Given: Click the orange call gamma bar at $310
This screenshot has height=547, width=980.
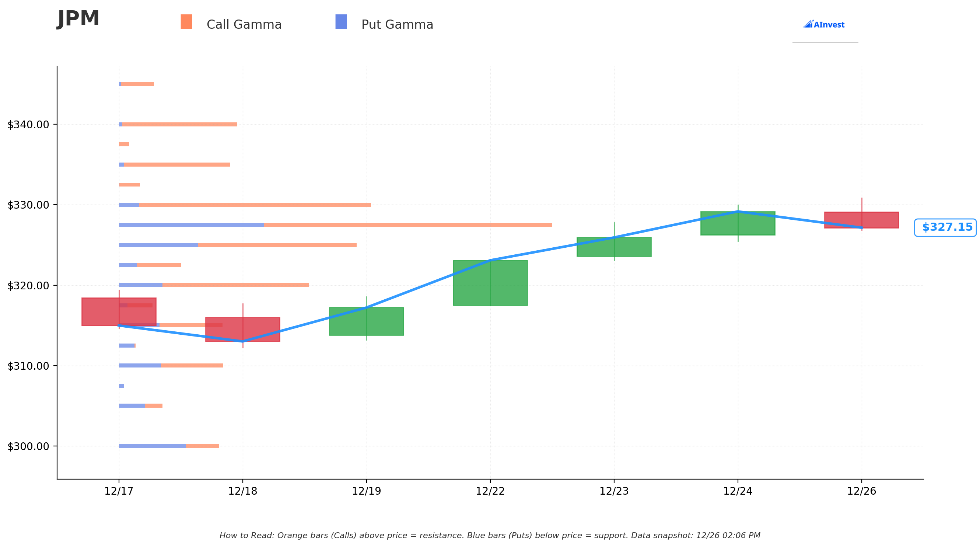Looking at the screenshot, I should (x=192, y=365).
